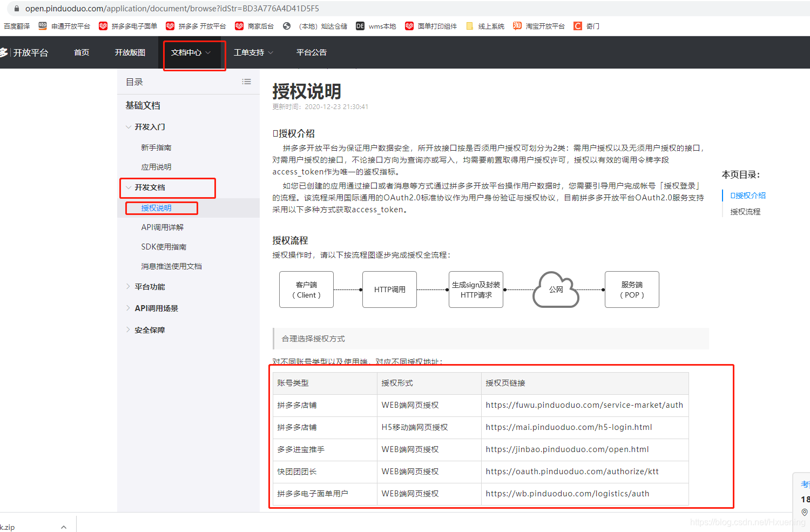Click the mai.pinduoduo.com/h5-login.html link cell

click(x=585, y=427)
